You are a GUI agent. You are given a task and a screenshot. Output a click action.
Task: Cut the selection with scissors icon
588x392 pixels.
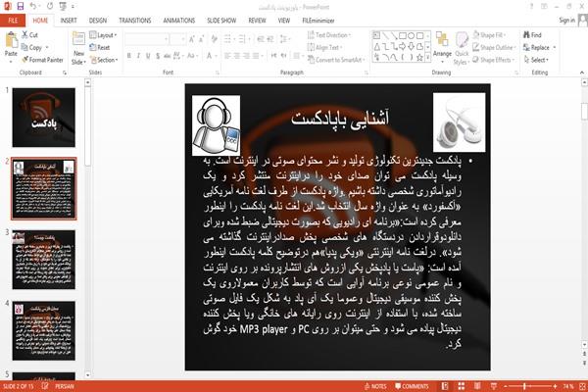click(29, 35)
